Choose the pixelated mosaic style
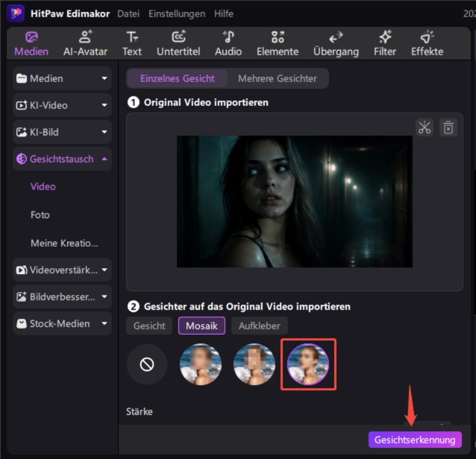The image size is (476, 459). coord(255,364)
